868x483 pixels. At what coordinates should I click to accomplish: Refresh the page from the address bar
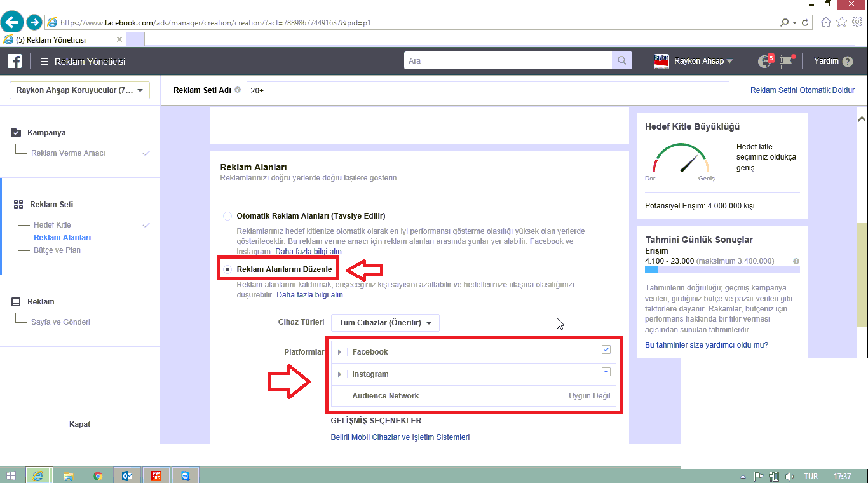click(x=806, y=22)
